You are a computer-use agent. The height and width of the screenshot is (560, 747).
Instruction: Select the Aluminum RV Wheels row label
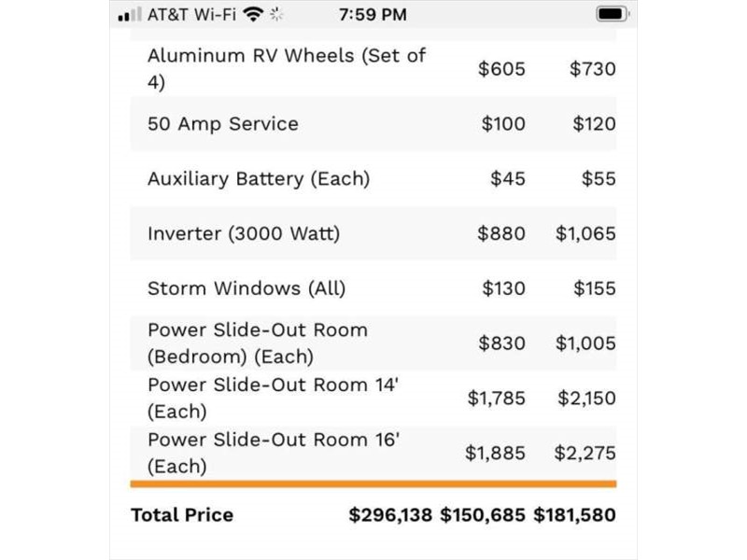click(286, 68)
